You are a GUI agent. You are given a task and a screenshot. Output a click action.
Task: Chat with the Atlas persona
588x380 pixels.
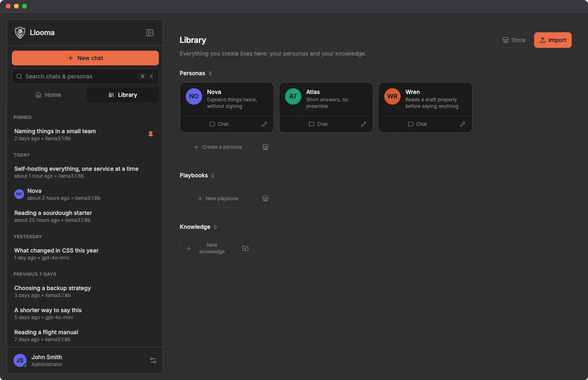tap(318, 124)
